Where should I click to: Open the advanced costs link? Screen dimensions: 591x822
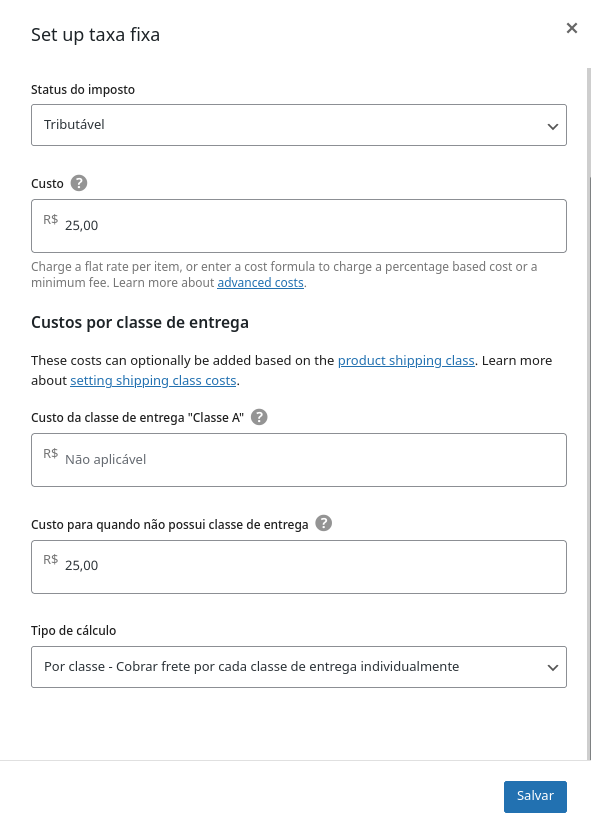(x=261, y=283)
